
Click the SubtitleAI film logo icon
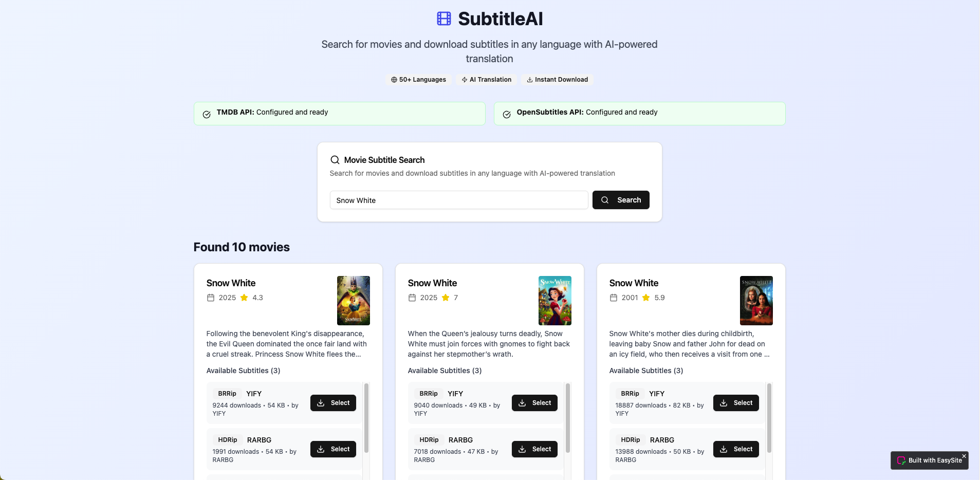[x=444, y=19]
